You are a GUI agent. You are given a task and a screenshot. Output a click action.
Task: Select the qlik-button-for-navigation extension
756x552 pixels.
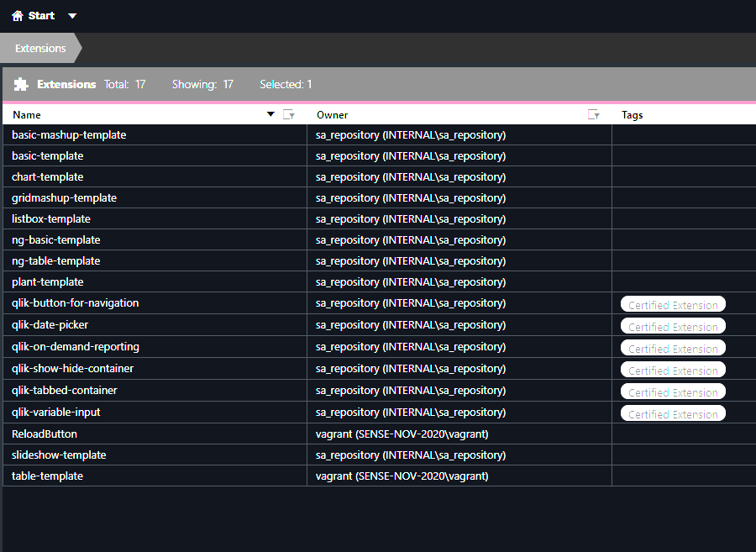76,302
